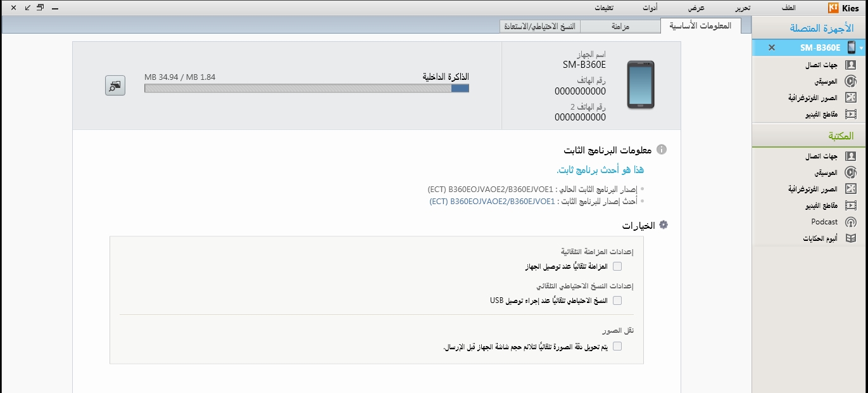Click the firmware information info icon
This screenshot has width=868, height=393.
coord(662,150)
